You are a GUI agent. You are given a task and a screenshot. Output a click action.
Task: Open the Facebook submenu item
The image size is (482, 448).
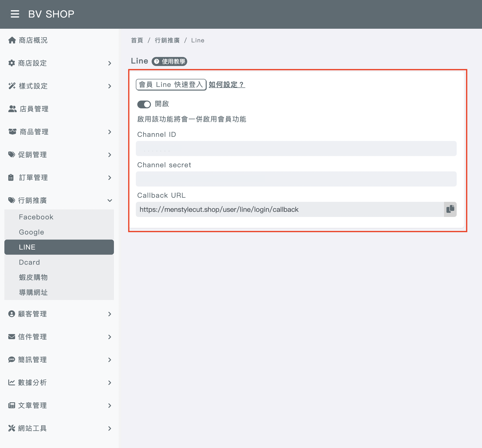59,217
